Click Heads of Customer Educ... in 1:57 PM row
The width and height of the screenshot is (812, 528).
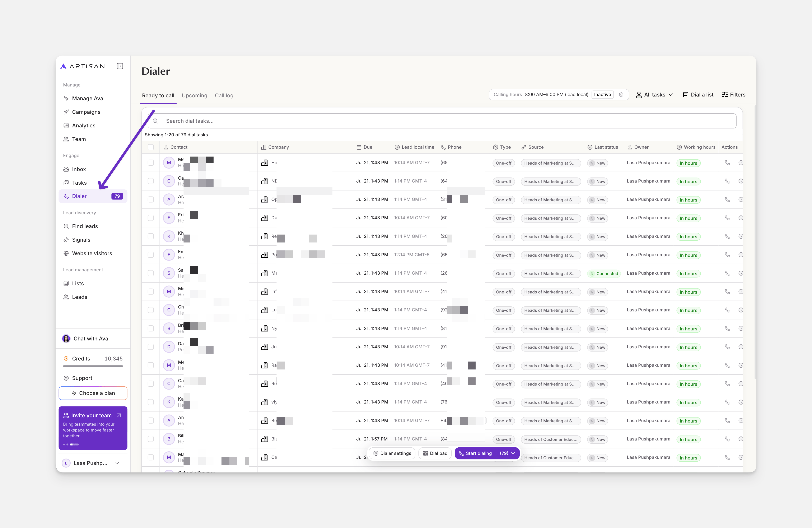551,439
